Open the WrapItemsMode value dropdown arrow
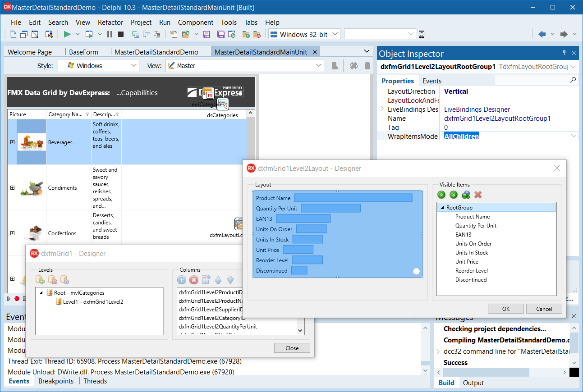 tap(574, 136)
